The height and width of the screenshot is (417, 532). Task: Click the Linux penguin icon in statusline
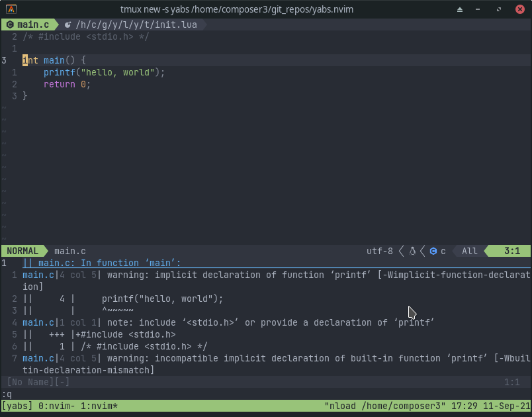[412, 251]
